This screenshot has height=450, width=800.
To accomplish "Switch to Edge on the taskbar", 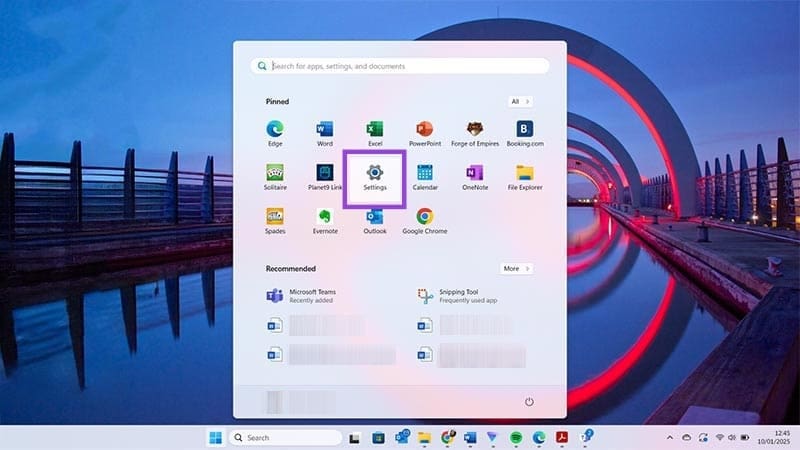I will [x=539, y=438].
